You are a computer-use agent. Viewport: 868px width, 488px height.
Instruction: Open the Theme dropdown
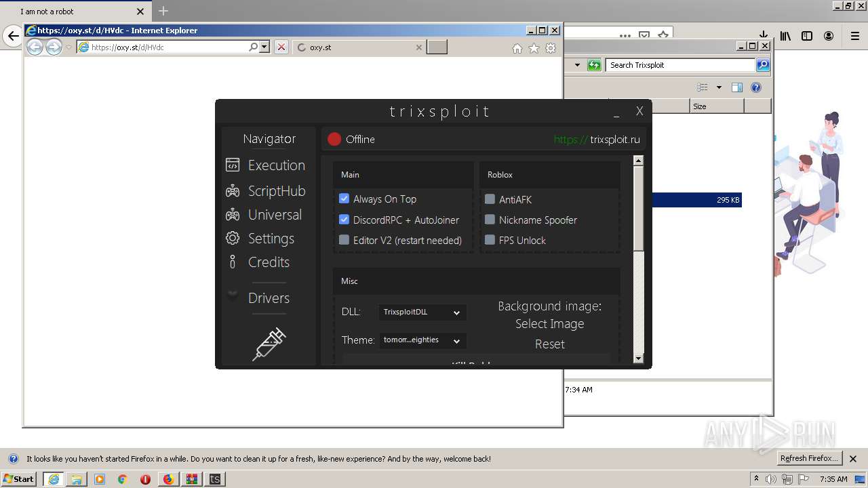click(x=422, y=340)
